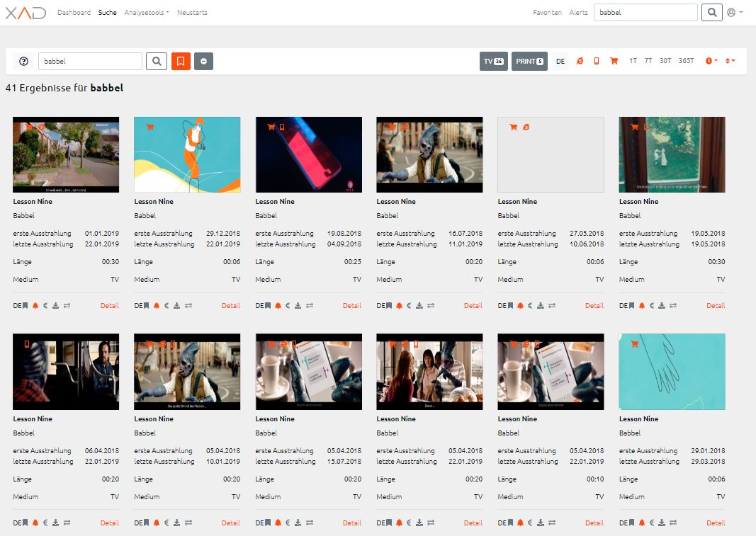Open the hand outline illustration thumbnail
The height and width of the screenshot is (536, 756).
672,372
